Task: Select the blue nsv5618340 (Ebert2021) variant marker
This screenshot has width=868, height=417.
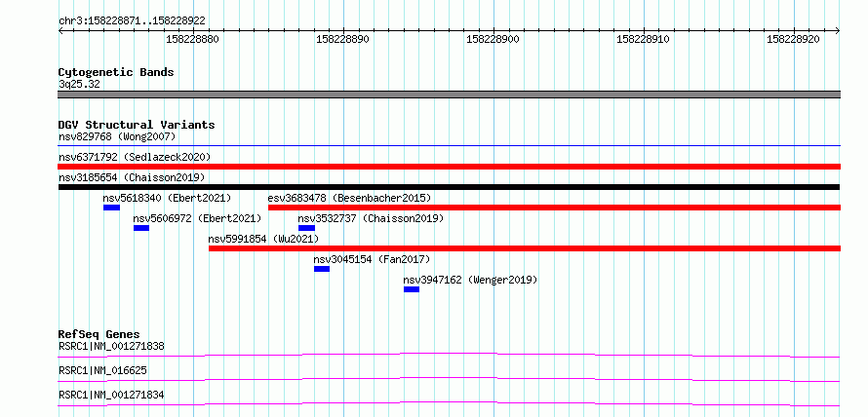Action: click(x=111, y=208)
